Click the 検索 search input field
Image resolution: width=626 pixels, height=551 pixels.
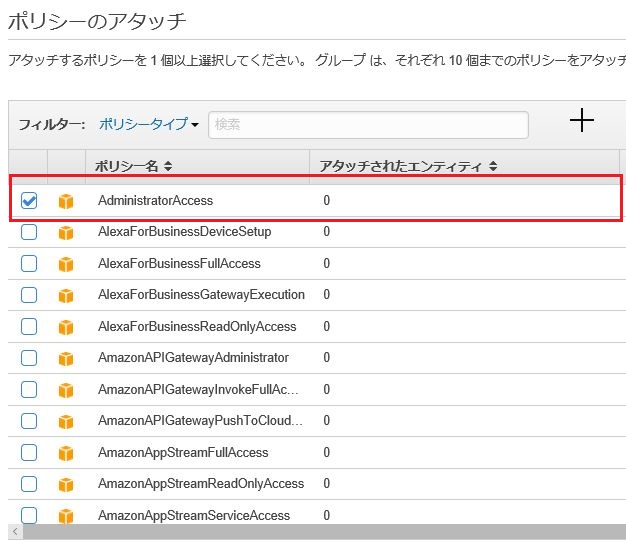click(x=368, y=125)
